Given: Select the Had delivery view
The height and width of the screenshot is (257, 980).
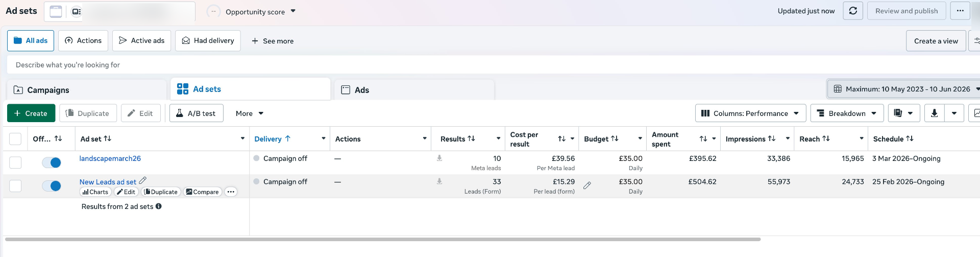Looking at the screenshot, I should 208,40.
